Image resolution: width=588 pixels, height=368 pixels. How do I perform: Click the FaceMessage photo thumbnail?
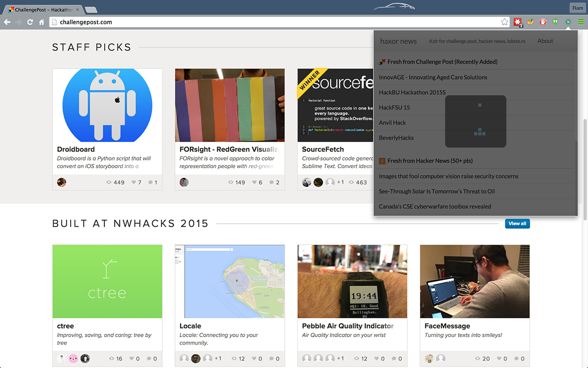point(475,282)
